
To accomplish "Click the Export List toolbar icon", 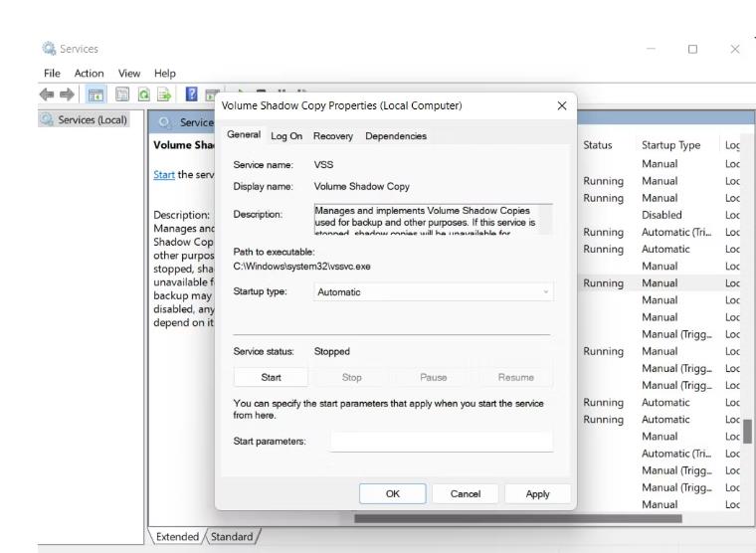I will click(164, 94).
